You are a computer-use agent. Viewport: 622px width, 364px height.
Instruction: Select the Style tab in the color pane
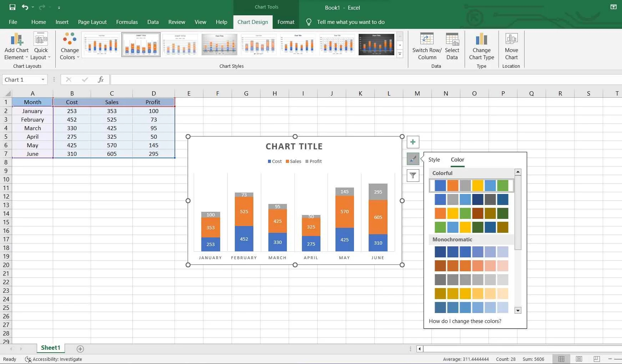tap(434, 159)
